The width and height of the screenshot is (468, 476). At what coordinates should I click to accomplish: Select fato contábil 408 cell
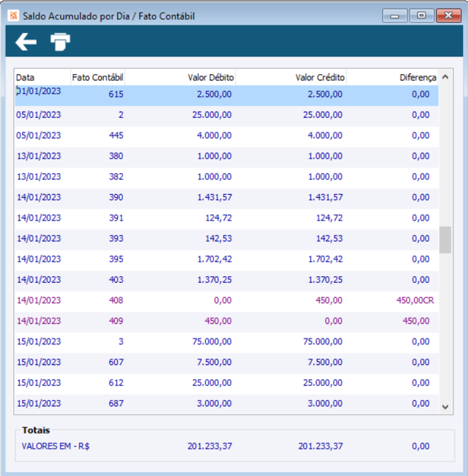(116, 301)
